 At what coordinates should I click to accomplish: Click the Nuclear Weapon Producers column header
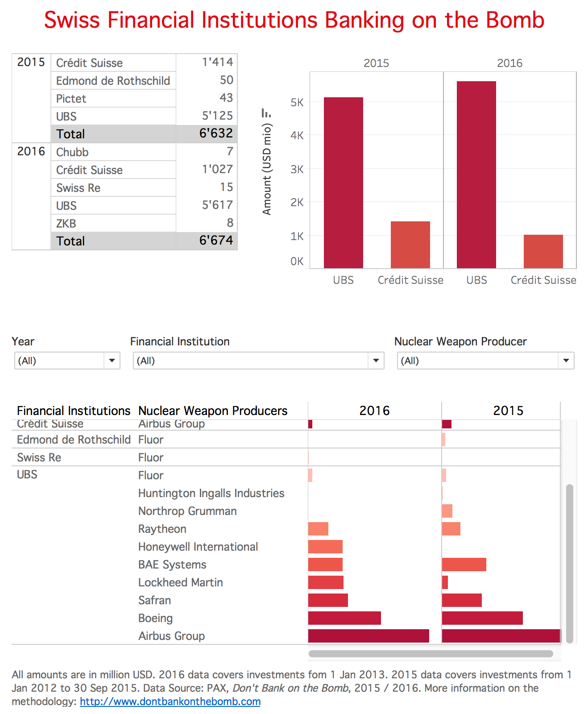[213, 411]
